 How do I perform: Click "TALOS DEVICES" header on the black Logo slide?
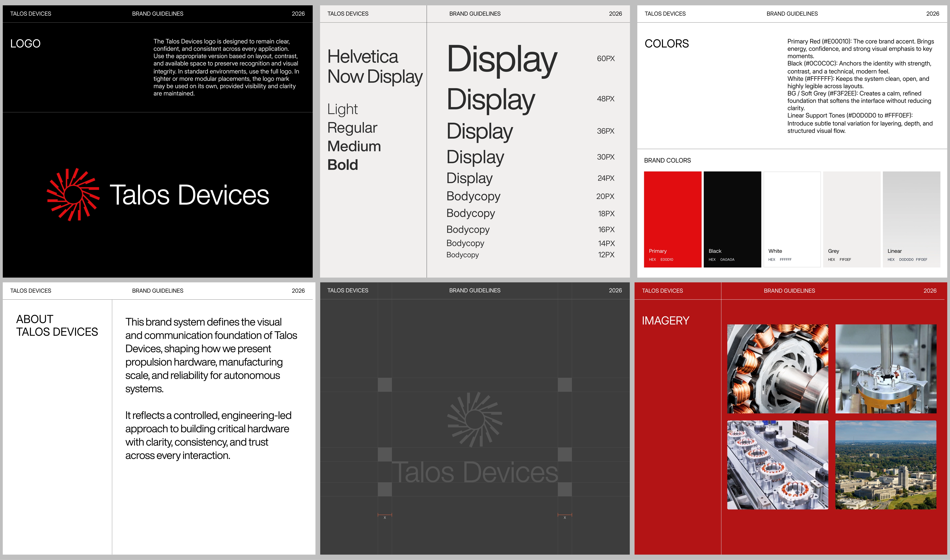[x=31, y=14]
